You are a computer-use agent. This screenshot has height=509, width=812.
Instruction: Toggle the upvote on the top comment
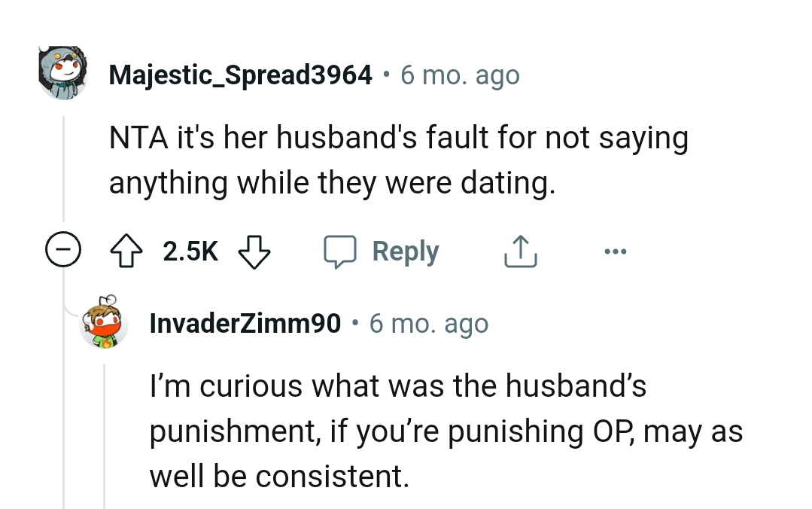[x=126, y=251]
